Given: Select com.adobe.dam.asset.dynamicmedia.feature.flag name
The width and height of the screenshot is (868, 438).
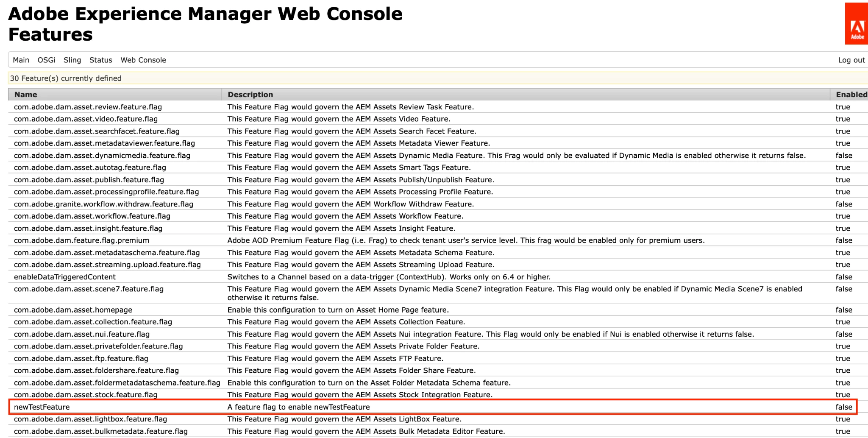Looking at the screenshot, I should pyautogui.click(x=102, y=156).
